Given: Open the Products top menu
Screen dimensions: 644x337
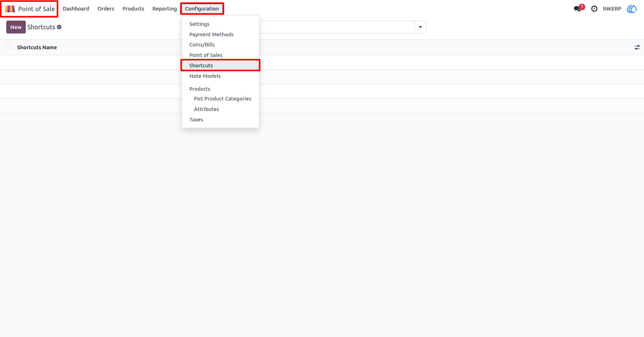Looking at the screenshot, I should point(133,9).
